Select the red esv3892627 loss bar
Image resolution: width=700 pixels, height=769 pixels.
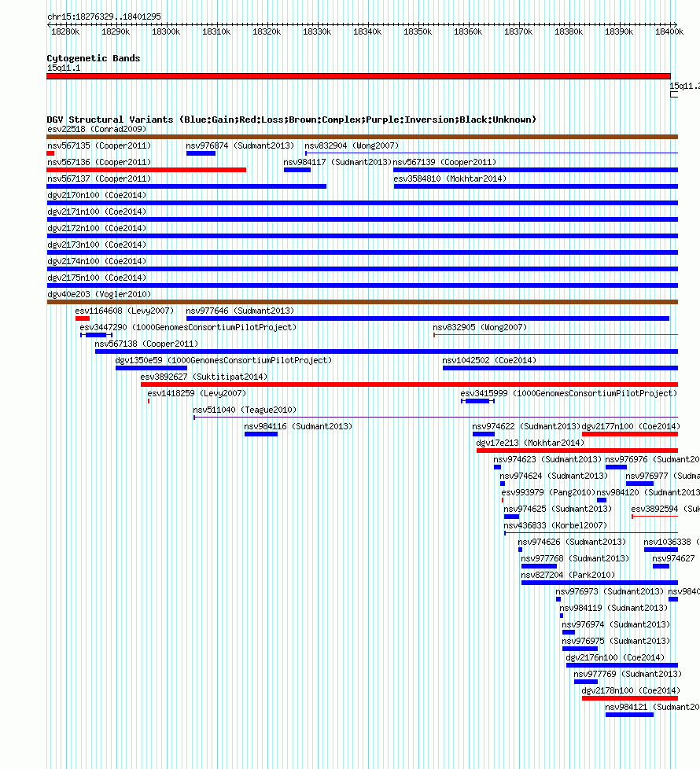pos(409,384)
